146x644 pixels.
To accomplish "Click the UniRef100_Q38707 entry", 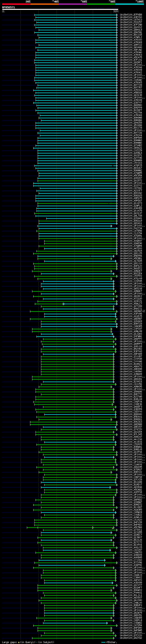I will point(131,103).
